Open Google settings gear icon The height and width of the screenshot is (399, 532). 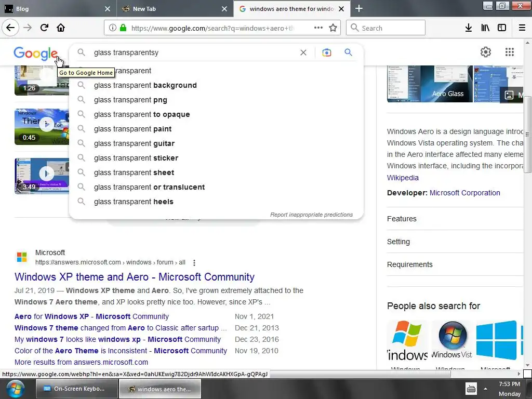point(486,52)
